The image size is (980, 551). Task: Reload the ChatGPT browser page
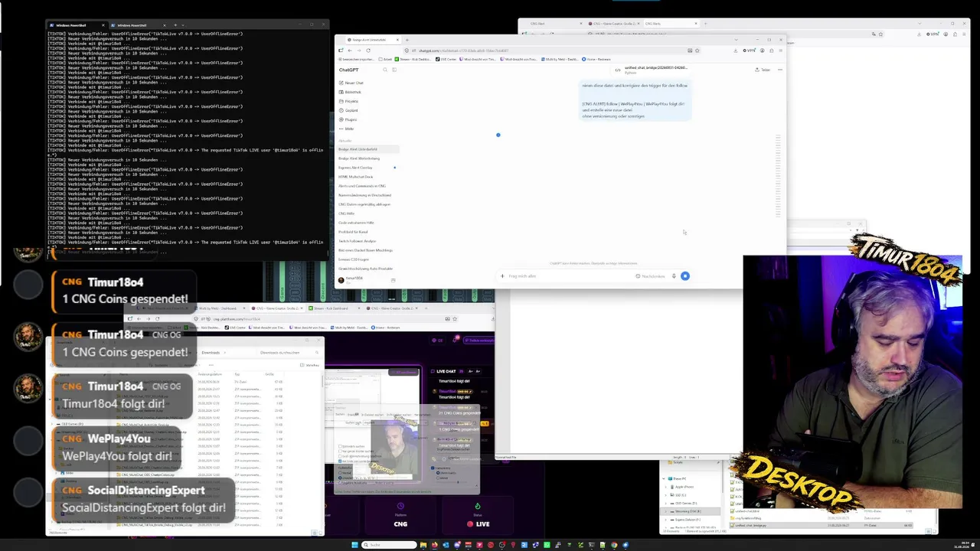click(x=368, y=51)
